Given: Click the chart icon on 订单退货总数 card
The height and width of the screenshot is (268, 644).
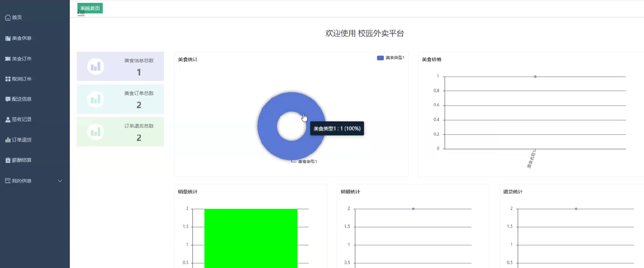Looking at the screenshot, I should click(96, 132).
